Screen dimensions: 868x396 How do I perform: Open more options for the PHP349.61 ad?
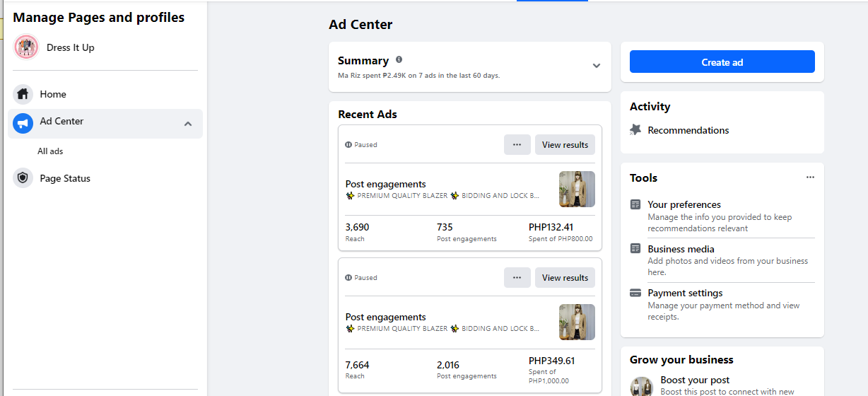[x=517, y=277]
